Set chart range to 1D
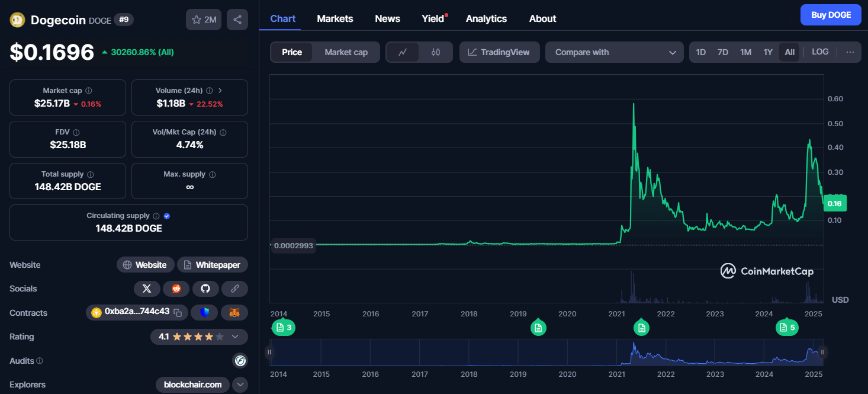This screenshot has width=868, height=394. 701,52
